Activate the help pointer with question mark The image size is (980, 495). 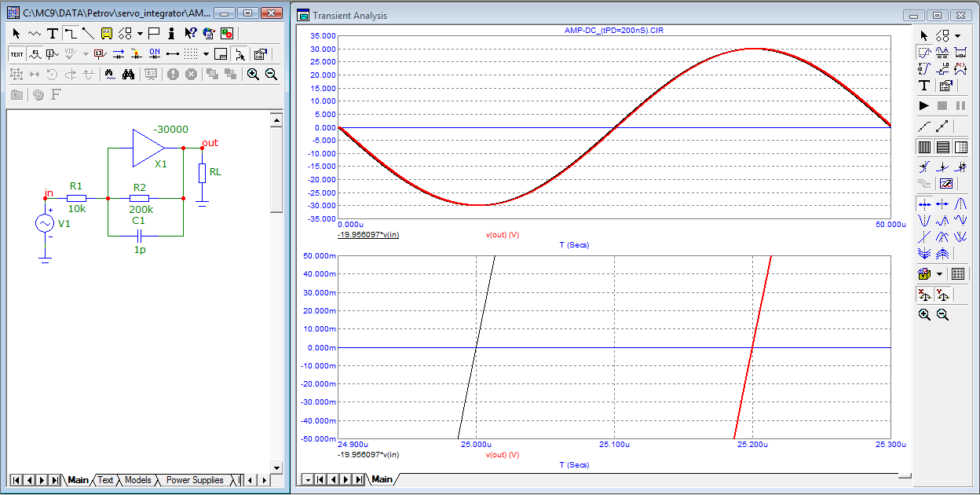[190, 34]
